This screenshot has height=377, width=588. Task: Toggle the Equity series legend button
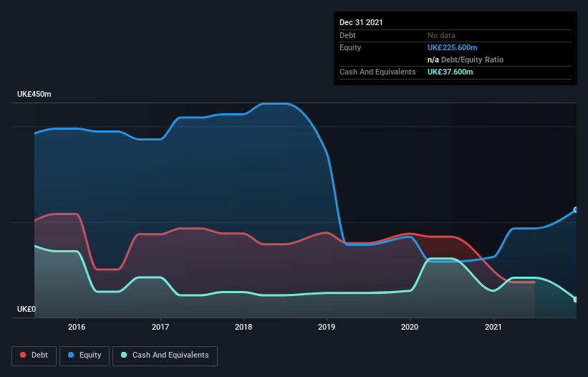coord(85,355)
